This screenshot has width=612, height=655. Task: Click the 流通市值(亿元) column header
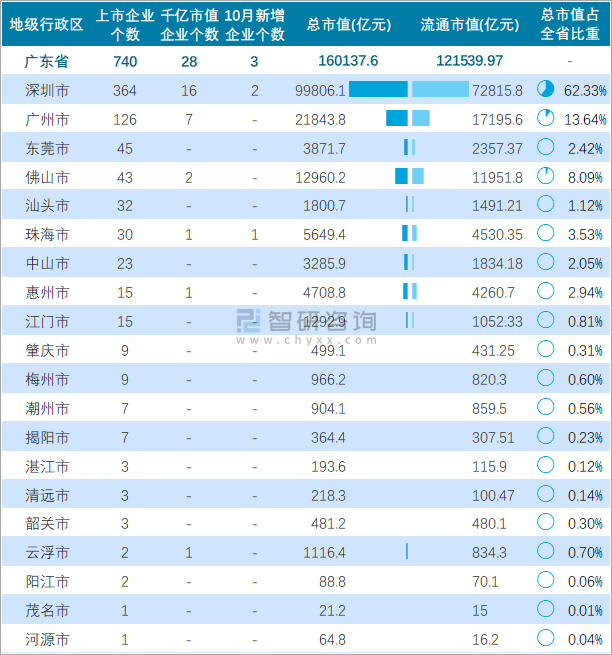click(x=470, y=24)
